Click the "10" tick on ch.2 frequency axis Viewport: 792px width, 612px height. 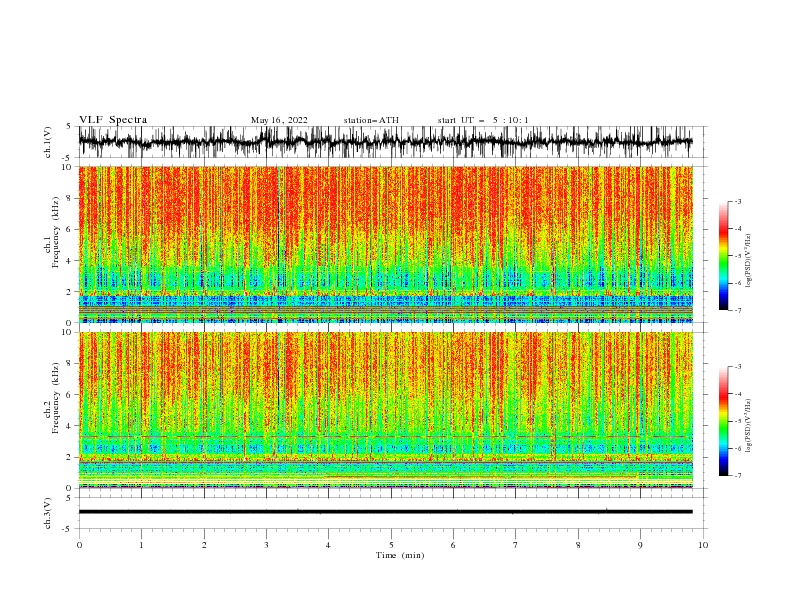point(68,332)
